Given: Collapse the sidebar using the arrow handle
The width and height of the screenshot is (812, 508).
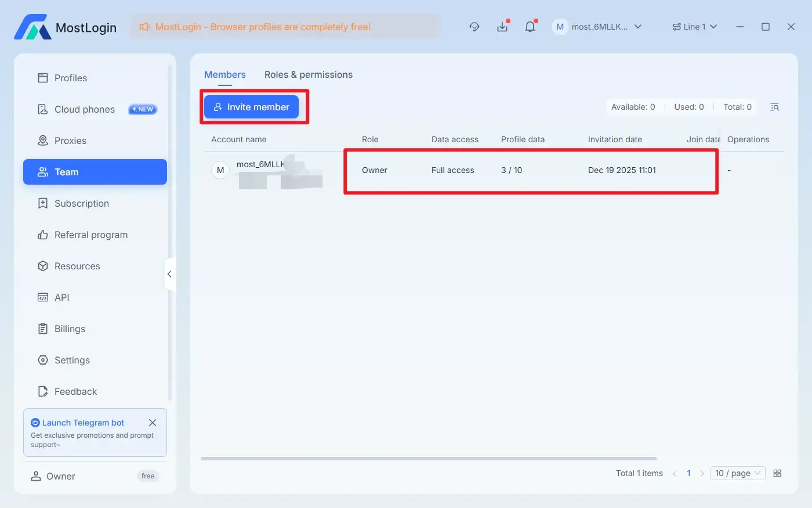Looking at the screenshot, I should pos(169,274).
